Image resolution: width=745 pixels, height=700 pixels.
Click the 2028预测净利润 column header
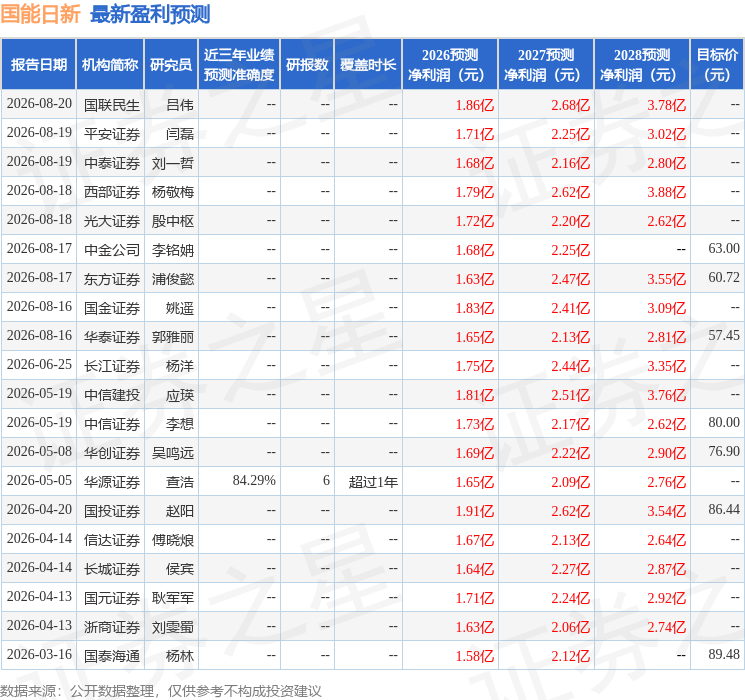pyautogui.click(x=642, y=65)
